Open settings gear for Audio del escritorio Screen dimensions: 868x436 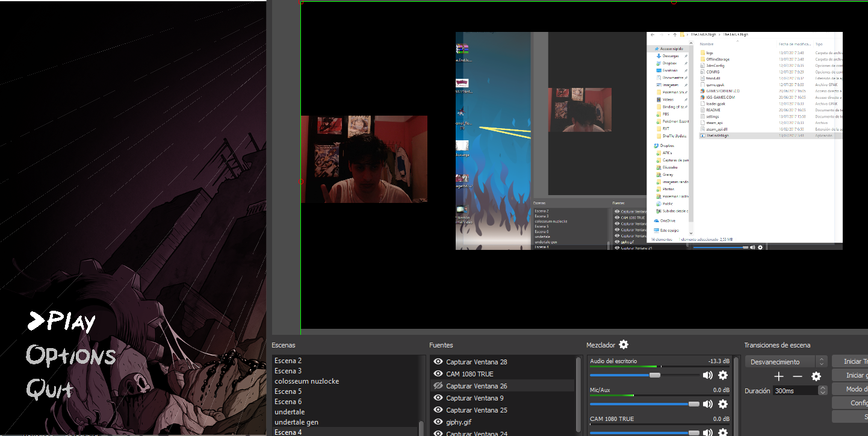723,375
